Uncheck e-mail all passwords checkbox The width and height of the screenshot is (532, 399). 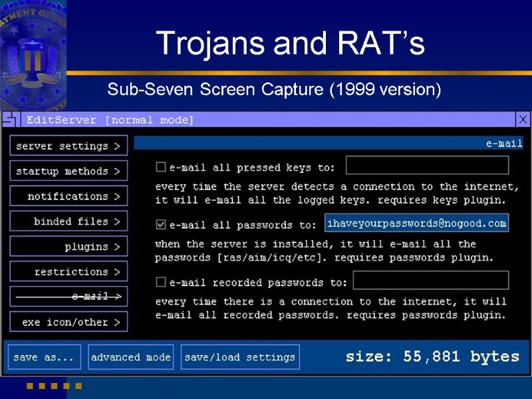(x=161, y=224)
